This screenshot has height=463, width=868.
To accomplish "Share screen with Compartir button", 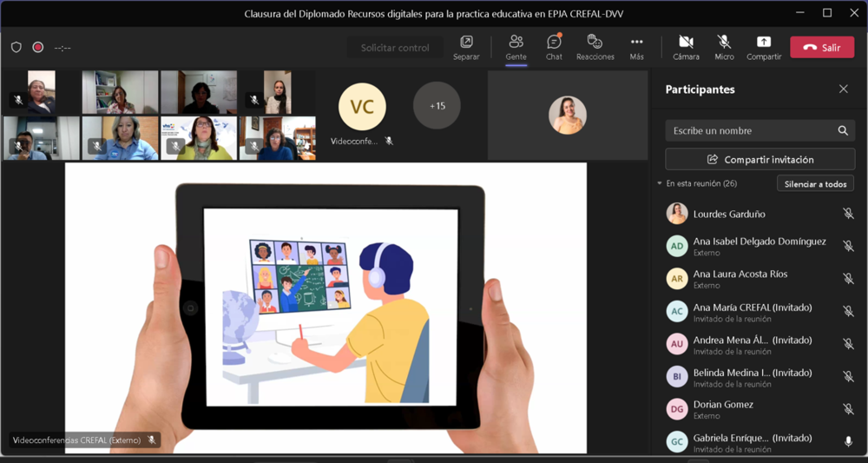I will pyautogui.click(x=763, y=47).
